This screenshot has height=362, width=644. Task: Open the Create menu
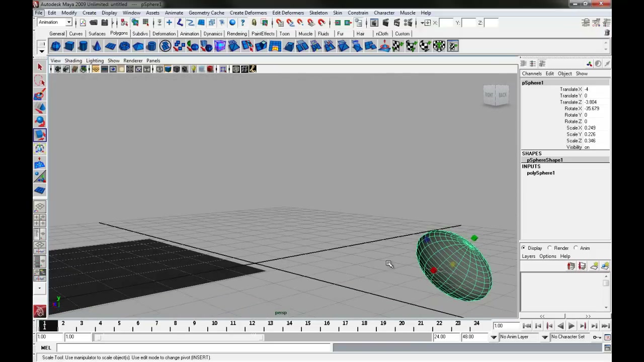click(x=89, y=13)
